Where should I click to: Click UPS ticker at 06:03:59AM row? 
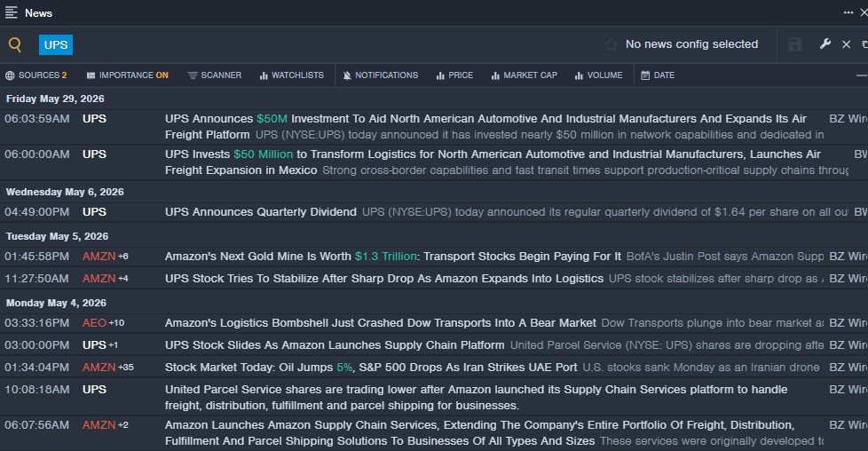pyautogui.click(x=94, y=119)
